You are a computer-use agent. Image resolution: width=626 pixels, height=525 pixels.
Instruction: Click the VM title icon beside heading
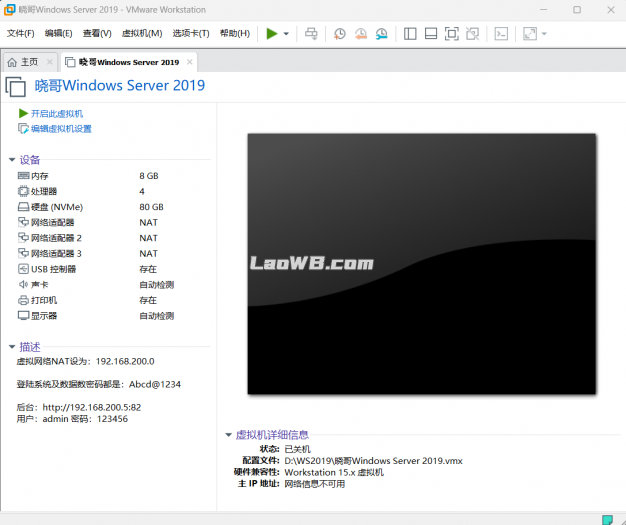click(x=16, y=86)
